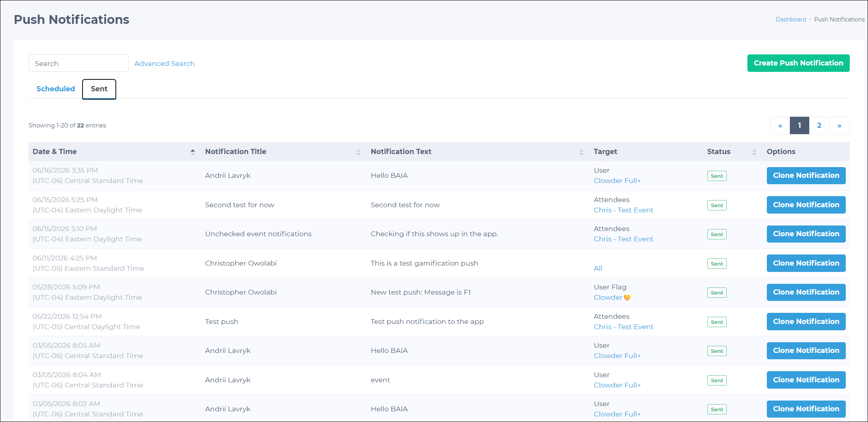Image resolution: width=868 pixels, height=422 pixels.
Task: Click 'Checking if this shows up in the app.' text
Action: pos(434,234)
